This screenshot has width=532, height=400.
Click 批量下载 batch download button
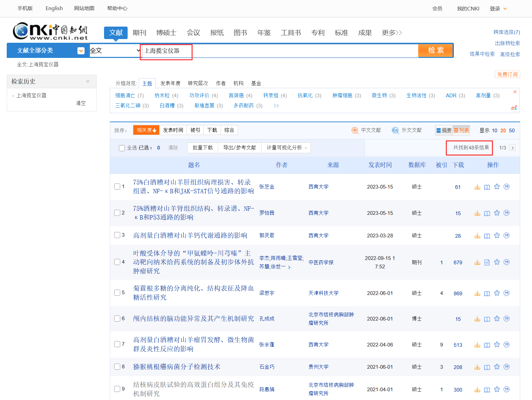[x=203, y=148]
